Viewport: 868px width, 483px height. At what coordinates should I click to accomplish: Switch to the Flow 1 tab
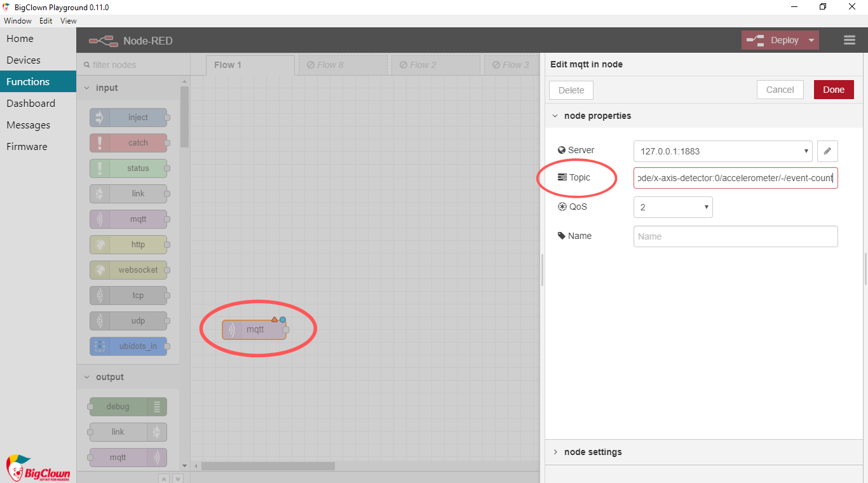[x=250, y=65]
